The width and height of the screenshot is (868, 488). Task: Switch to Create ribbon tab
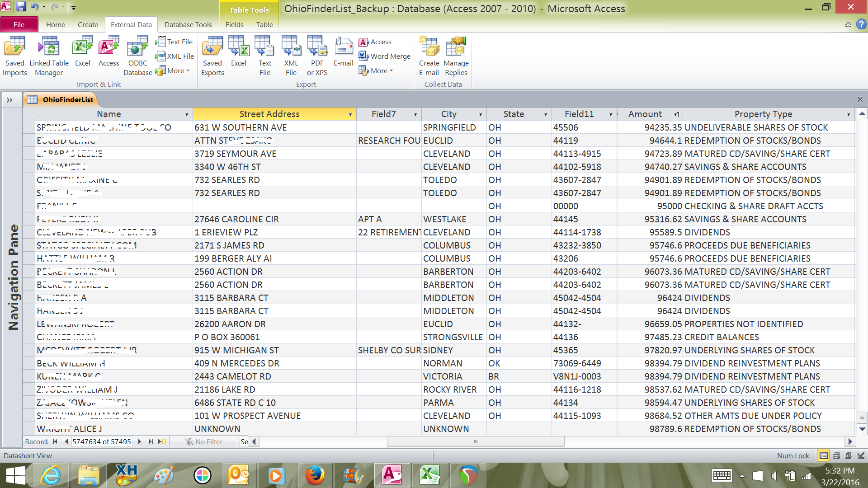pos(88,24)
